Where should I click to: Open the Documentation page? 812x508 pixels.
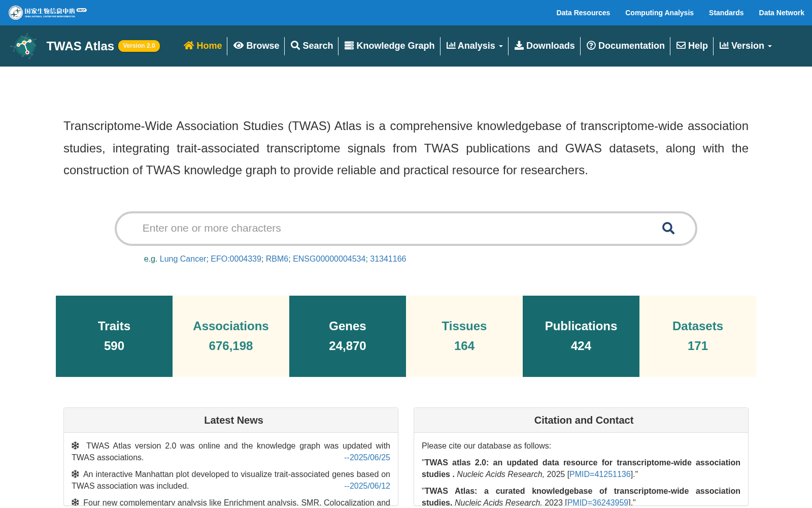[x=626, y=46]
